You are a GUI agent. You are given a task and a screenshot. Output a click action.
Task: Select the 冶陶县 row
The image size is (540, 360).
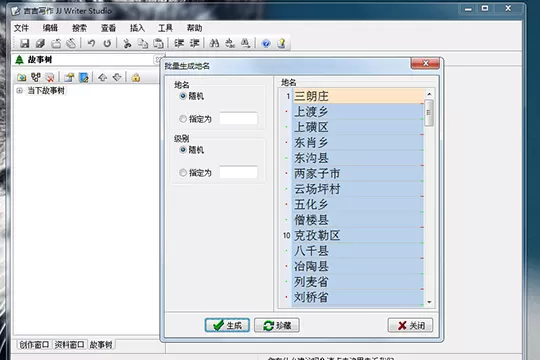click(358, 266)
